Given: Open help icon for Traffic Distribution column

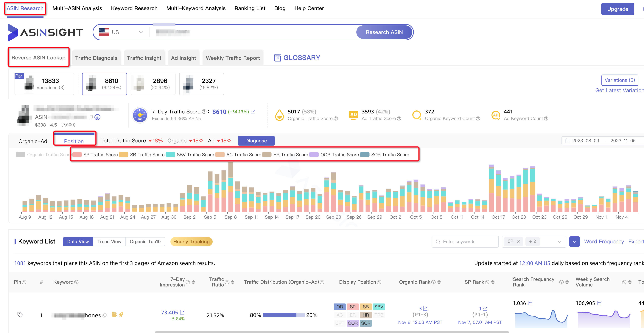Looking at the screenshot, I should click(x=322, y=282).
